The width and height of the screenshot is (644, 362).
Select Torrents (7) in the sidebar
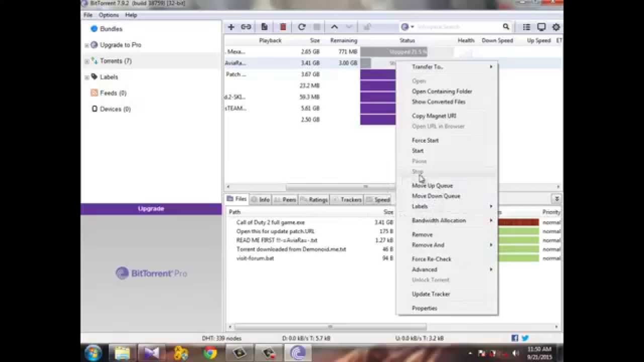click(x=116, y=61)
